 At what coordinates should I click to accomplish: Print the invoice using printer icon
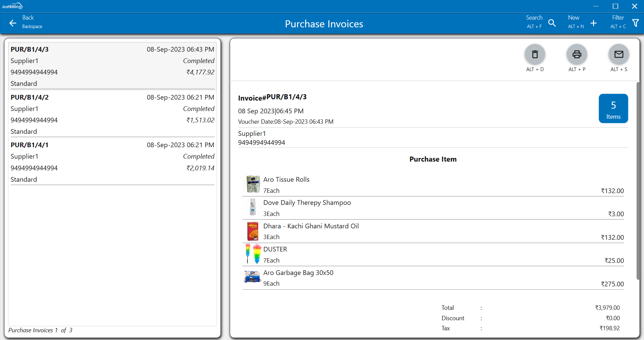577,54
